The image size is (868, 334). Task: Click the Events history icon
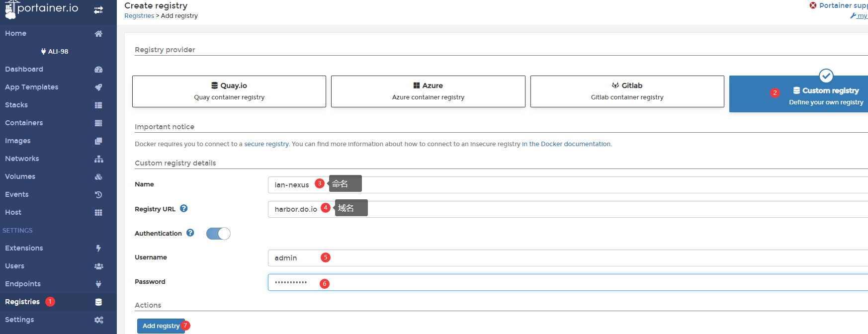[98, 195]
